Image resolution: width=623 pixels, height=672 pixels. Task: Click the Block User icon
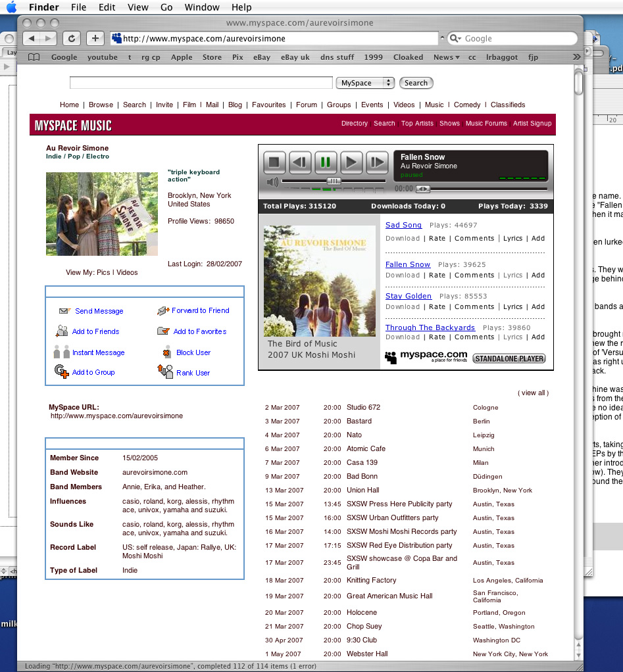tap(167, 352)
